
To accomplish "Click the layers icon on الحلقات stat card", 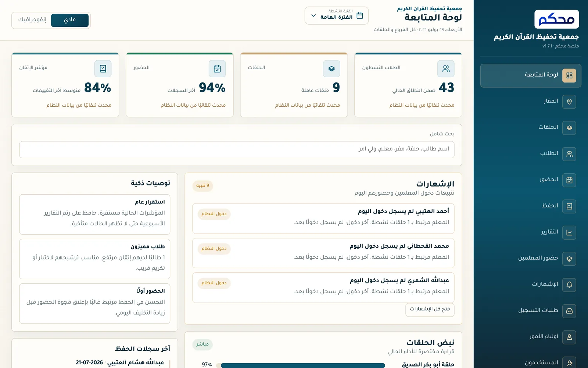I will coord(331,69).
